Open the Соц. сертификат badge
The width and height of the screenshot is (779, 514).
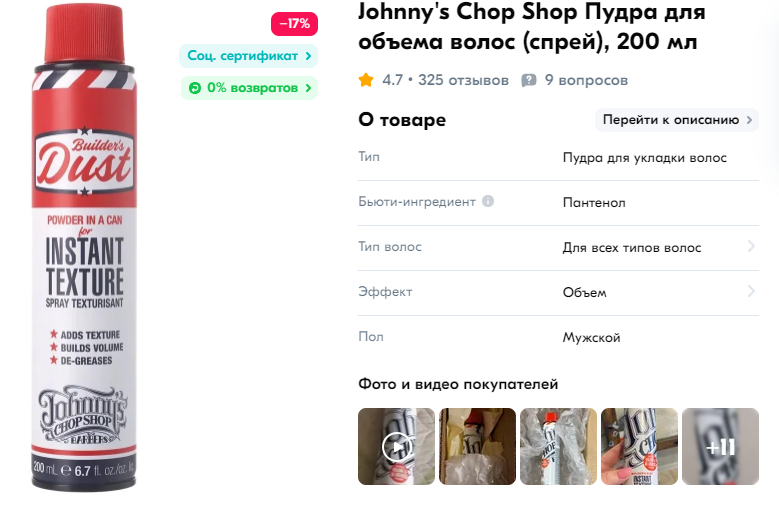tap(248, 56)
